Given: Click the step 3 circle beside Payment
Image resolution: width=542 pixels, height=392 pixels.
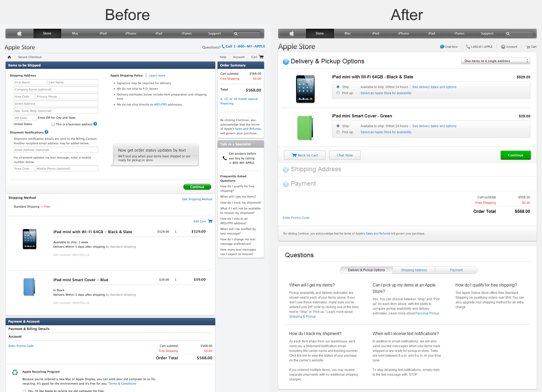Looking at the screenshot, I should (x=286, y=184).
